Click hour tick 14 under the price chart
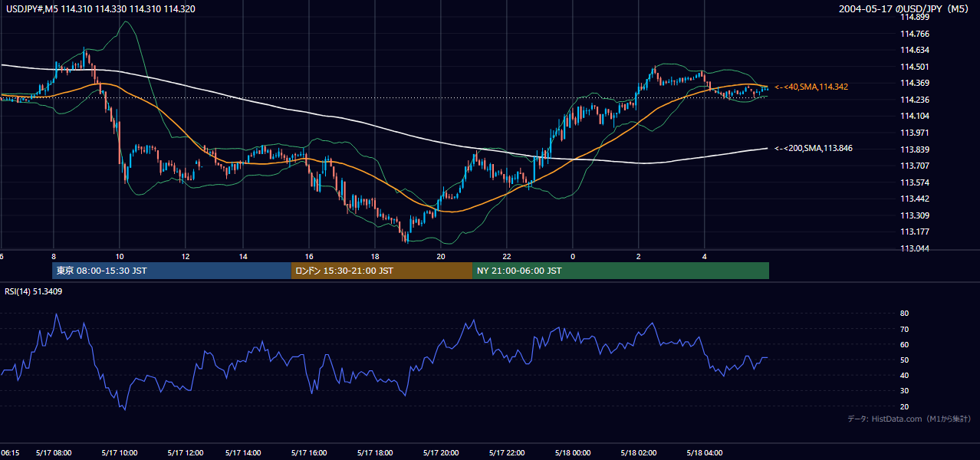Viewport: 980px width, 460px height. (x=243, y=256)
